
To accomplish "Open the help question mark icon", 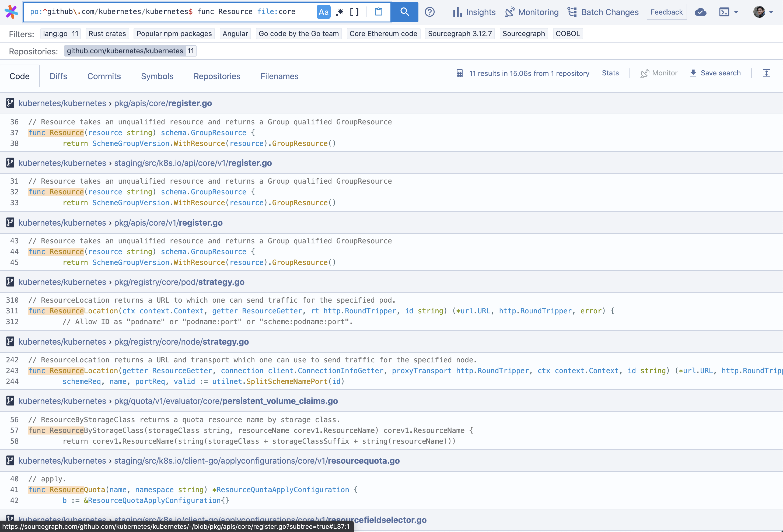I will 429,12.
